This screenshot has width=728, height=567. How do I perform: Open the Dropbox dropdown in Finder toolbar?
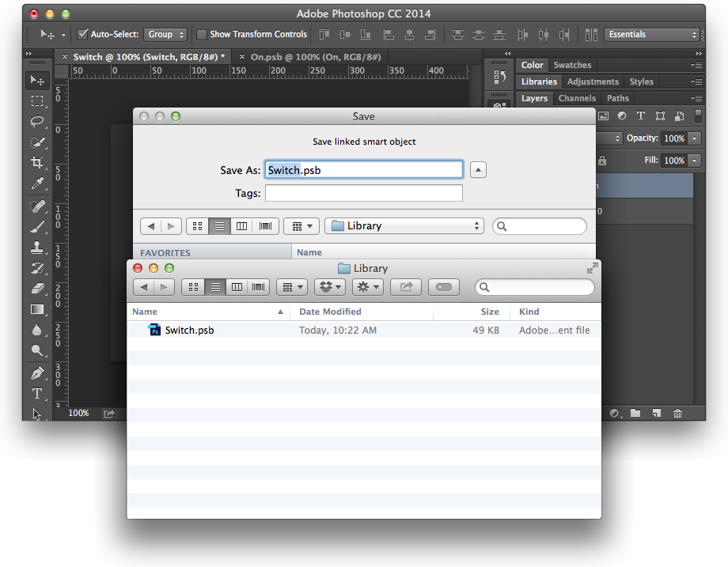(x=330, y=287)
